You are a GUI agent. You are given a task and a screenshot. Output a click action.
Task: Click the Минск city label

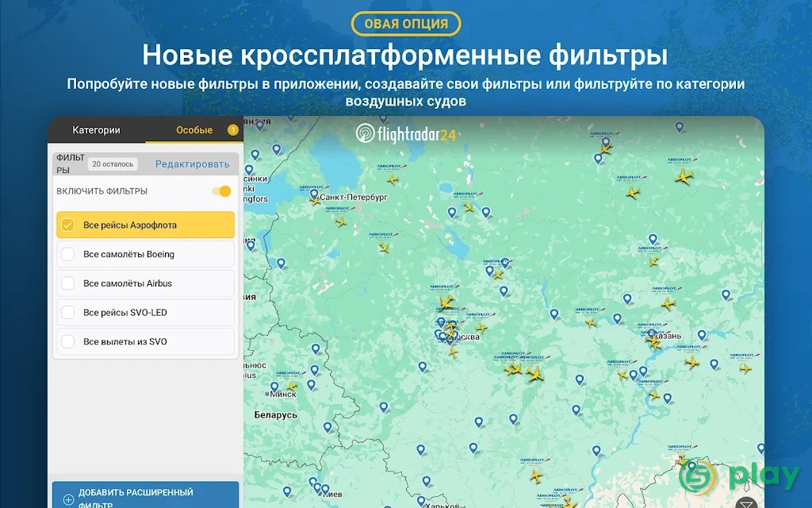[x=282, y=394]
